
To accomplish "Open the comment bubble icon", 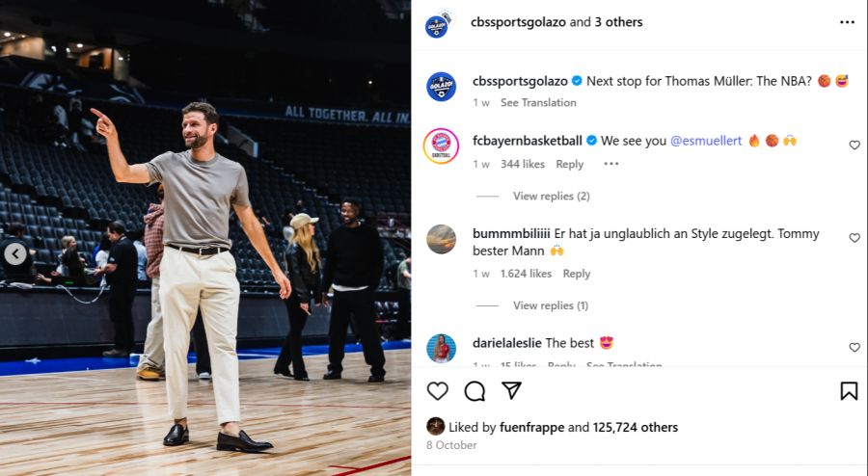I will [x=475, y=390].
